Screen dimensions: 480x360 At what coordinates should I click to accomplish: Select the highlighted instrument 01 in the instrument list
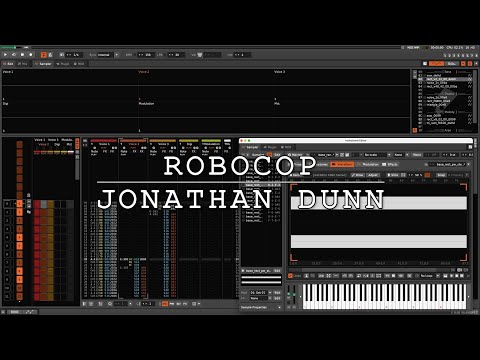click(x=446, y=79)
